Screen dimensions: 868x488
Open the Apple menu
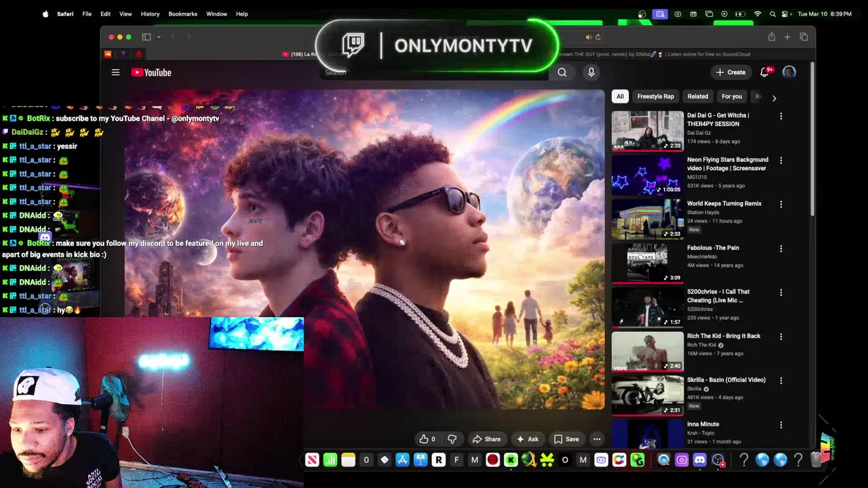[x=45, y=14]
